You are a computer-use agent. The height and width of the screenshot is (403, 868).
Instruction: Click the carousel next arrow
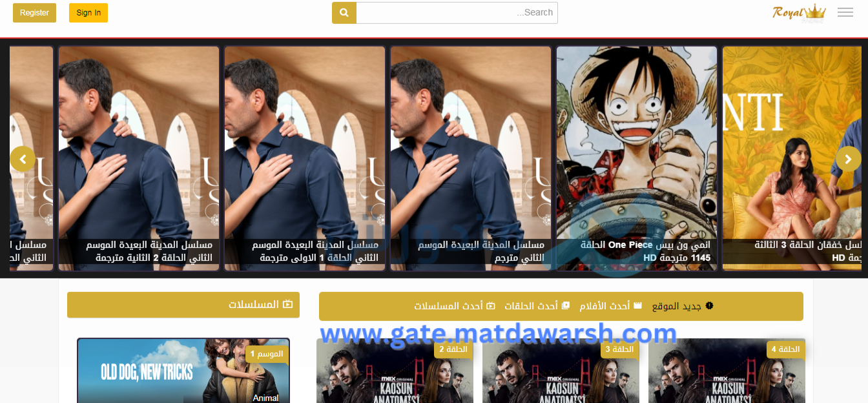848,159
